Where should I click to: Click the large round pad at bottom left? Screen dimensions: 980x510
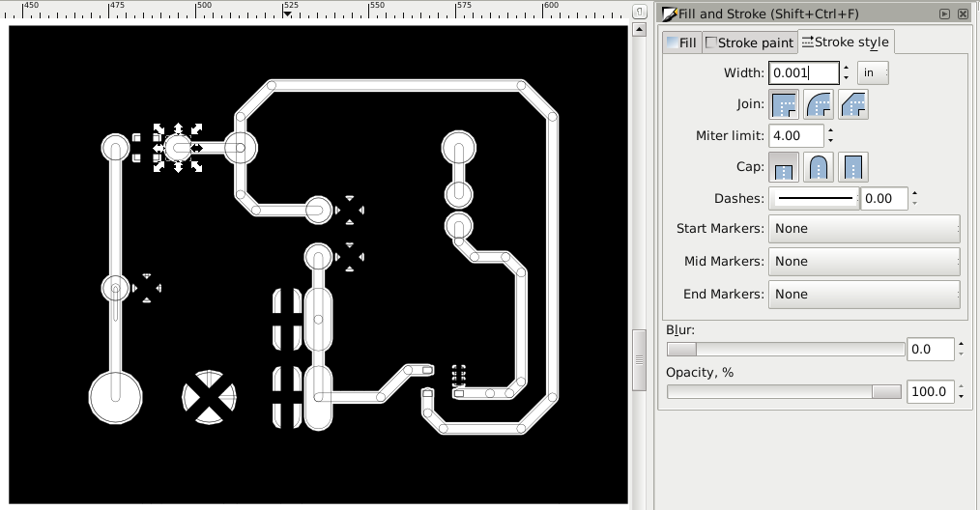pos(116,398)
